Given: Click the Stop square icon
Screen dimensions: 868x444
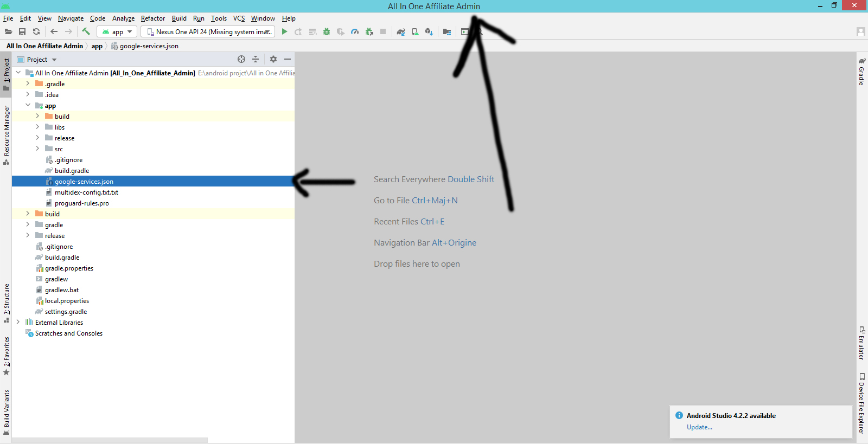Looking at the screenshot, I should [x=383, y=32].
